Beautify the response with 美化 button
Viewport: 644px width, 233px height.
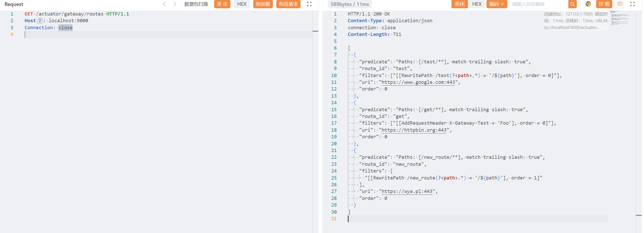coord(459,4)
